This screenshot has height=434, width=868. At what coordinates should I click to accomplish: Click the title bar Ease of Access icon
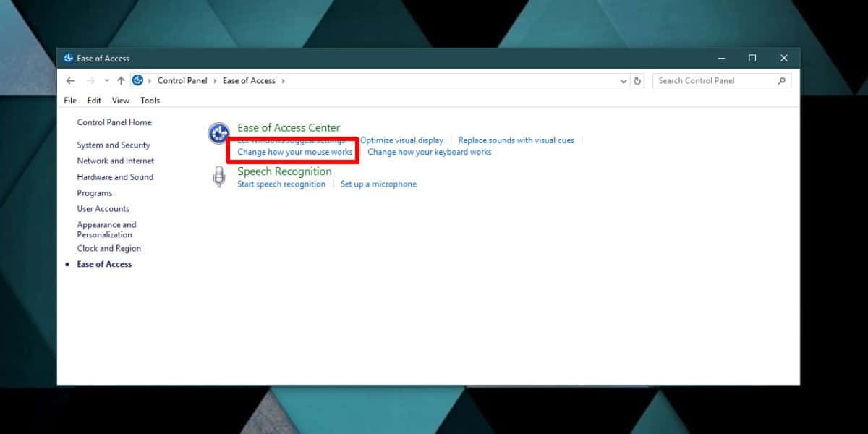69,59
